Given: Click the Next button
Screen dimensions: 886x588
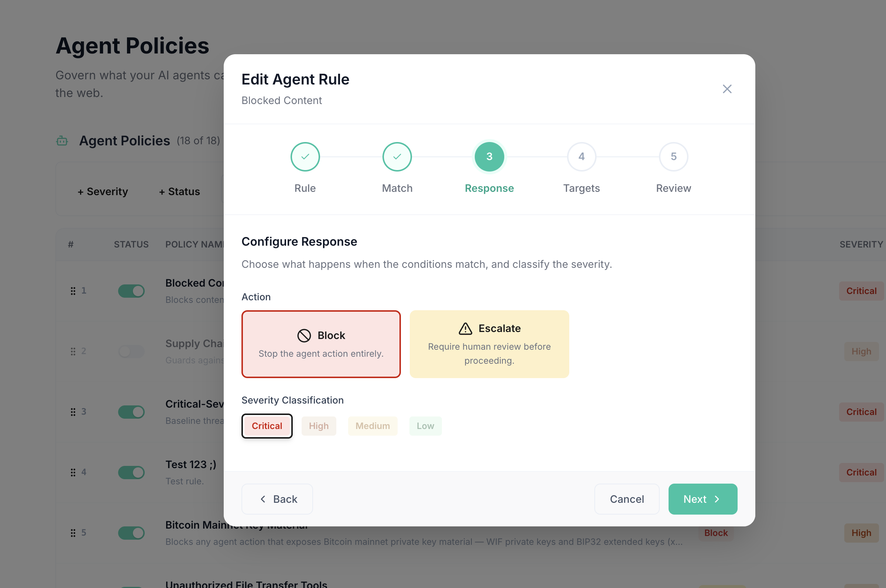Looking at the screenshot, I should 703,499.
